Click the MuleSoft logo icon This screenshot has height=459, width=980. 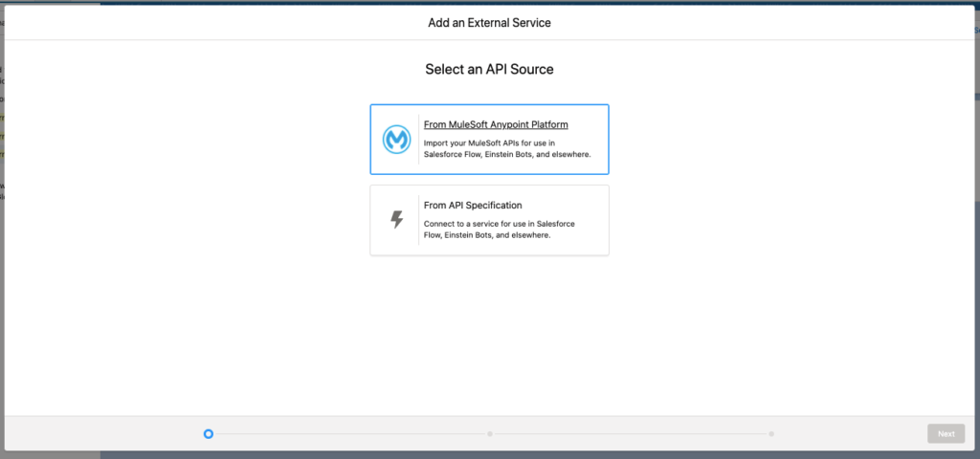pos(397,140)
